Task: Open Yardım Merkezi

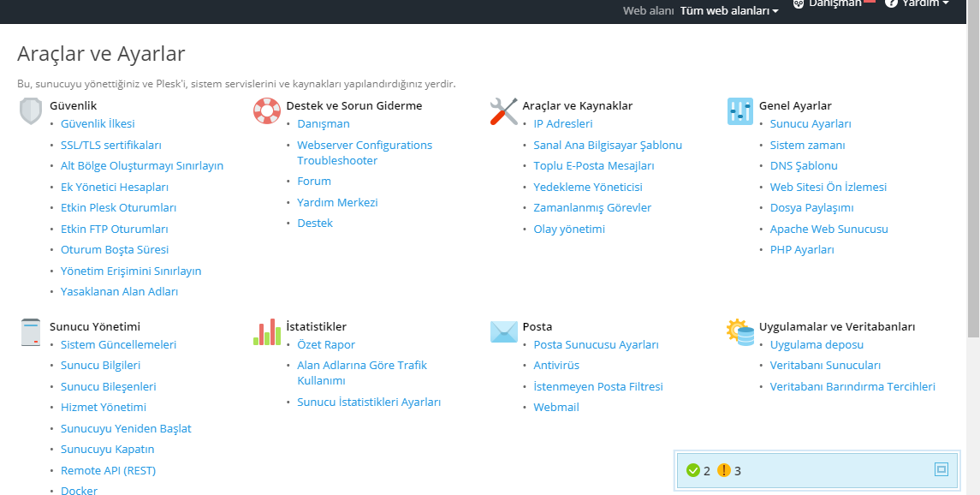Action: [337, 202]
